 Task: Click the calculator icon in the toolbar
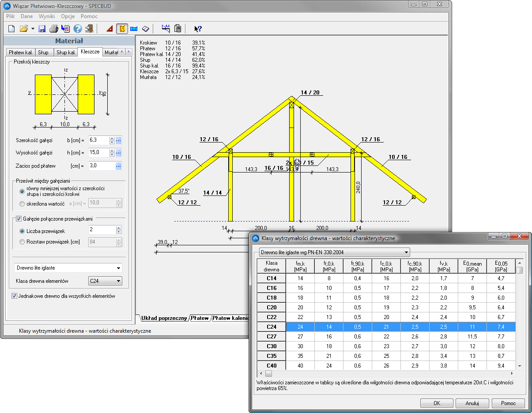tap(177, 29)
